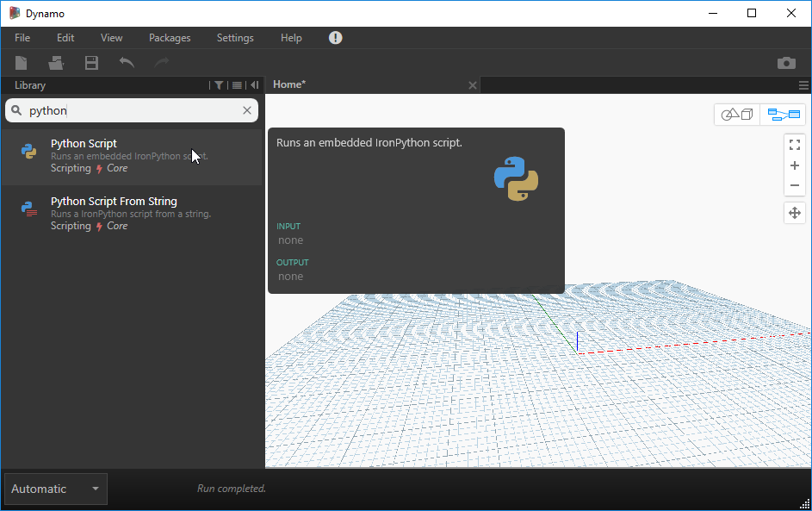Zoom in using the plus icon
This screenshot has height=511, width=812.
(794, 165)
